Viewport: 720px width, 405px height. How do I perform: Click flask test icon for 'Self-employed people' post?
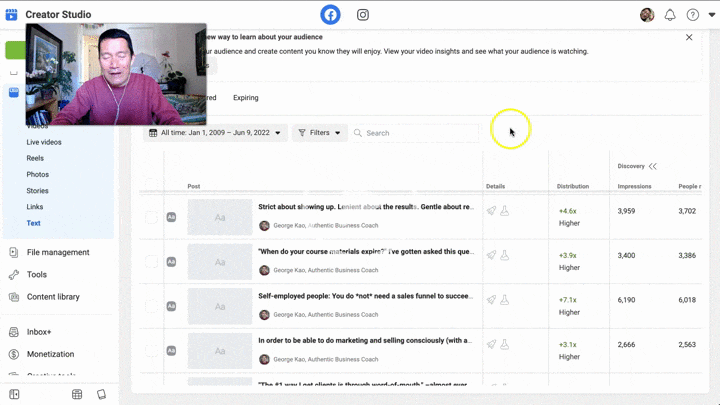point(505,300)
